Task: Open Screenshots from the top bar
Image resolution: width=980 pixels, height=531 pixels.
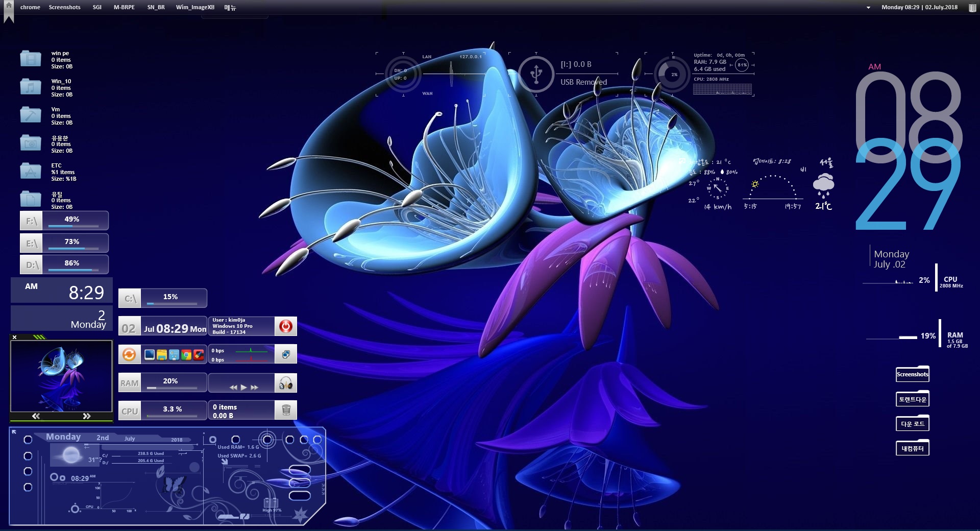Action: click(64, 7)
